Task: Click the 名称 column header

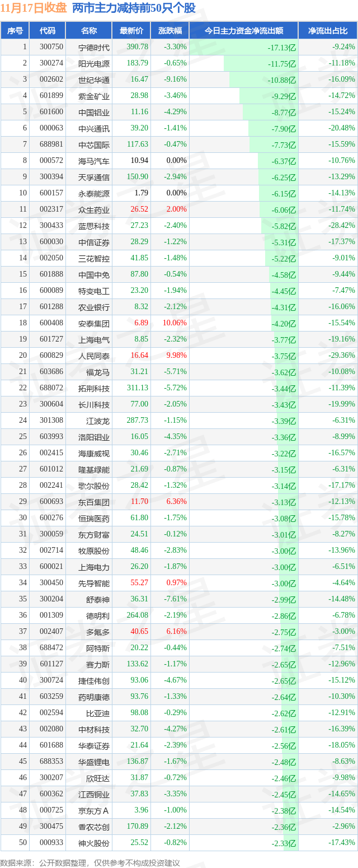Action: click(89, 31)
